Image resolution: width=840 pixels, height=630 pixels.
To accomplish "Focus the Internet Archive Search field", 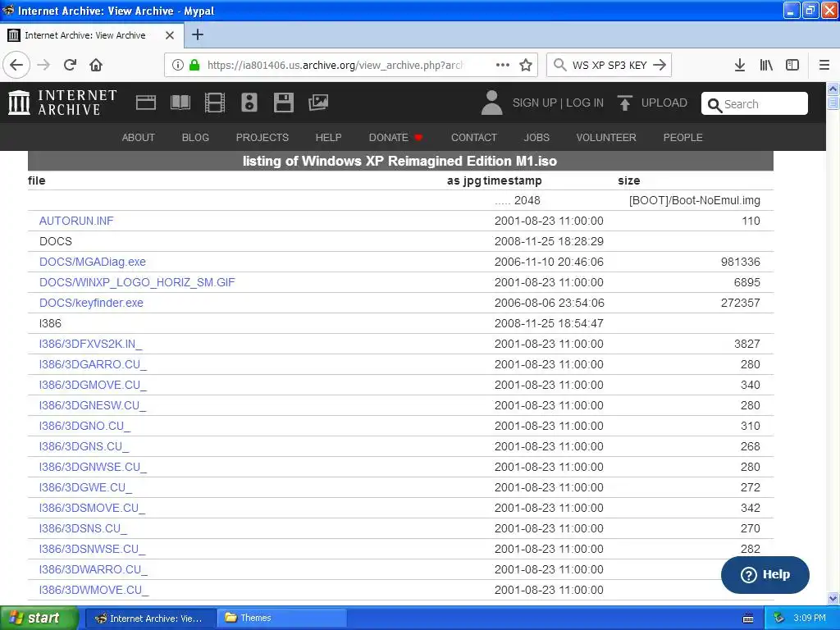I will click(x=755, y=103).
